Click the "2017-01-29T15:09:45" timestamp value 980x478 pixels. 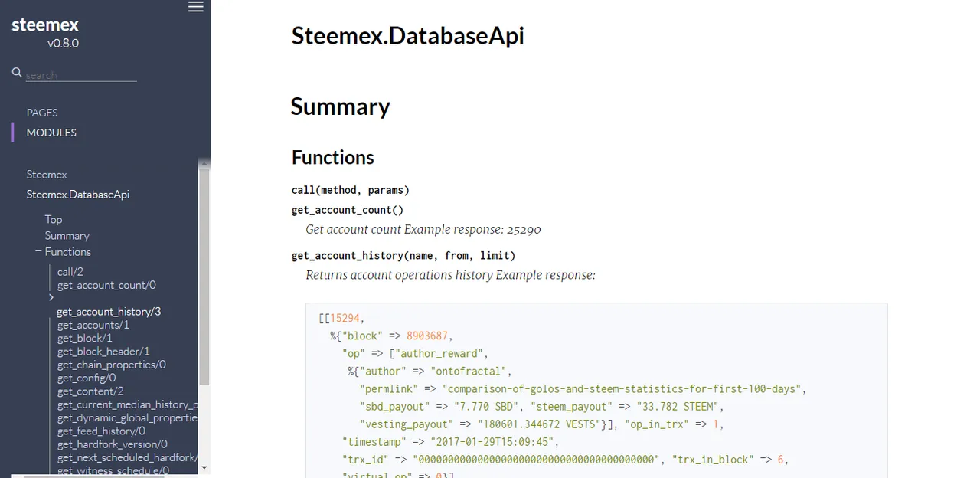[x=492, y=442]
